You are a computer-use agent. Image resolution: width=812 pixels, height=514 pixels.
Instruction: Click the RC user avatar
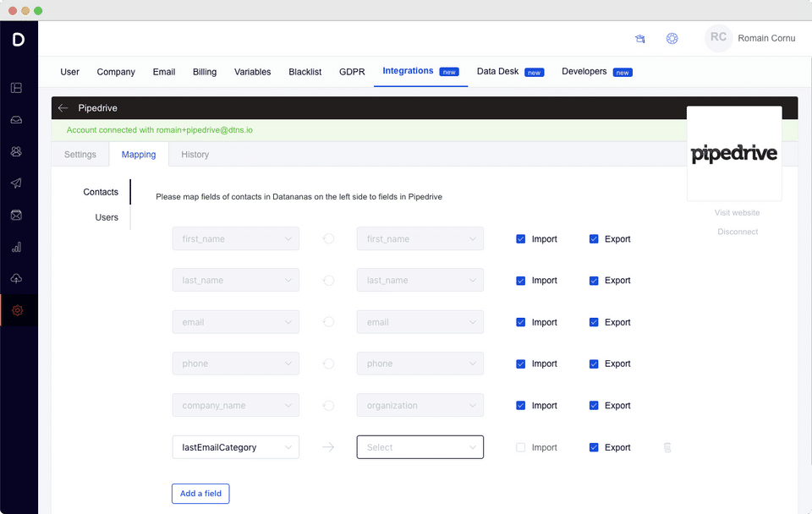pyautogui.click(x=718, y=38)
